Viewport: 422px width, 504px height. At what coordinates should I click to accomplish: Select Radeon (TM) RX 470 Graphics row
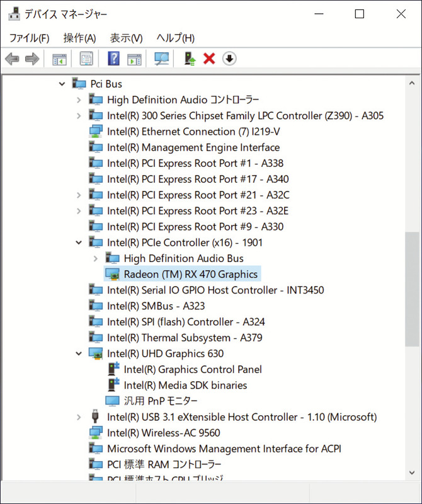tap(182, 274)
